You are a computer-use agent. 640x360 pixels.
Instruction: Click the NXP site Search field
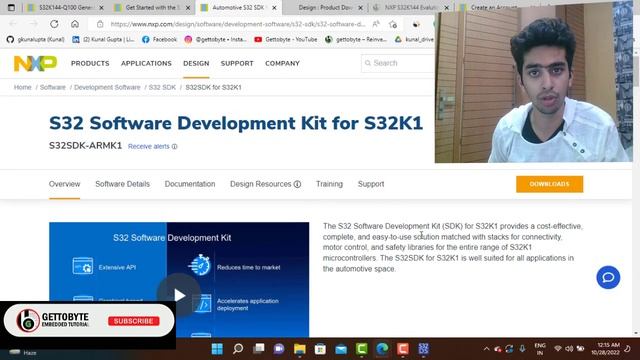(x=398, y=63)
